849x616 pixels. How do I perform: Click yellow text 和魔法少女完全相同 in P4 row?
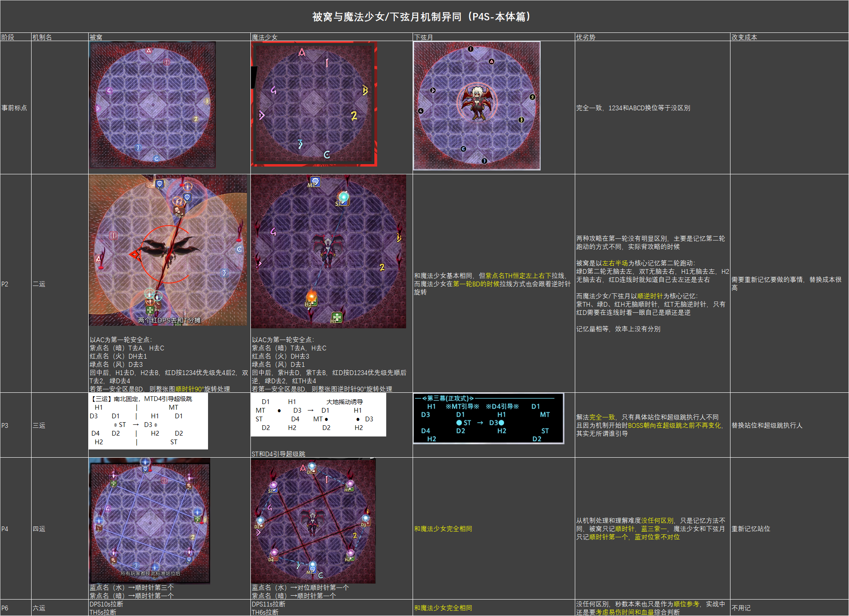tap(443, 529)
